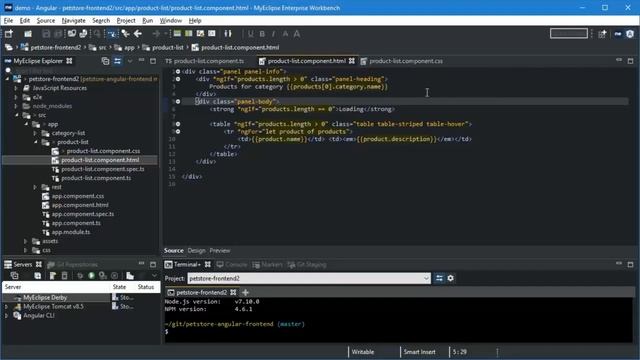Expand the rest folder
Viewport: 640px width, 360px height.
click(x=35, y=187)
